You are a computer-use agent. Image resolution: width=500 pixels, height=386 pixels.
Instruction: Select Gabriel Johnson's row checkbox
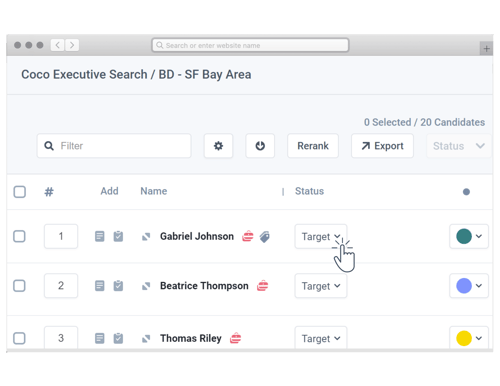19,236
